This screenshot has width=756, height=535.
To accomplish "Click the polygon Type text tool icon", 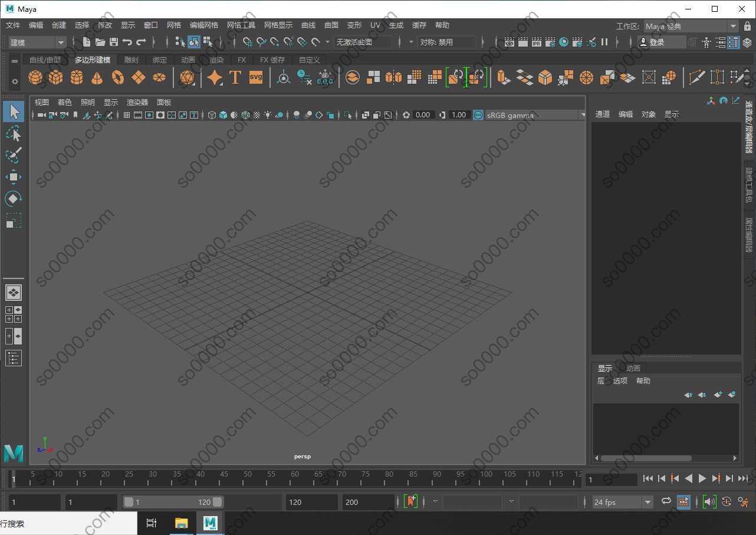I will [x=235, y=77].
